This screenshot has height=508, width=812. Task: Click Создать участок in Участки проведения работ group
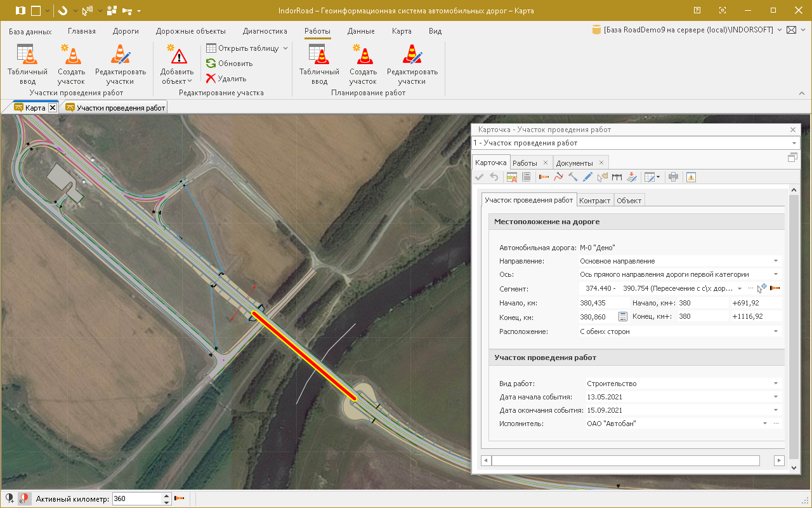(x=71, y=64)
